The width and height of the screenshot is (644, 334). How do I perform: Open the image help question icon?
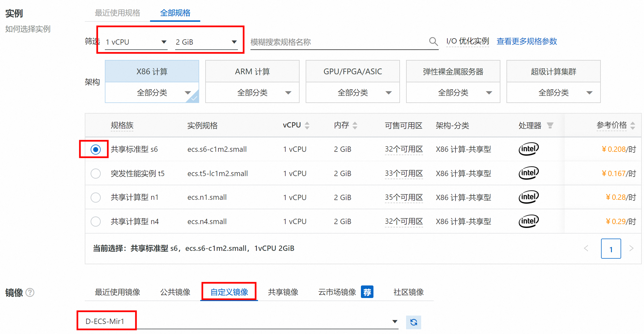point(30,292)
